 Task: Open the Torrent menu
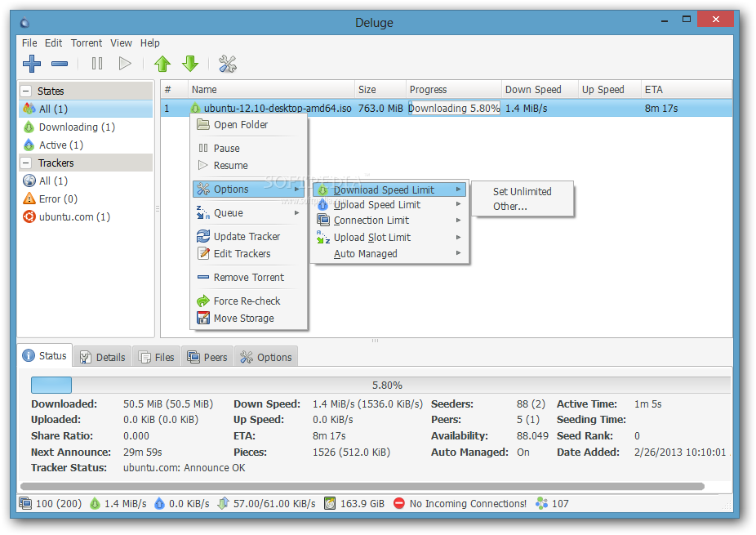[x=86, y=42]
